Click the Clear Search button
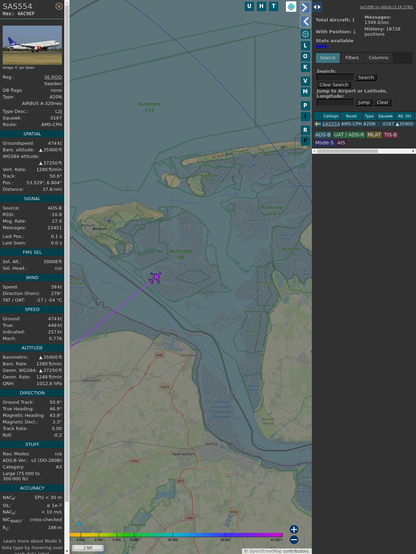 coord(334,84)
